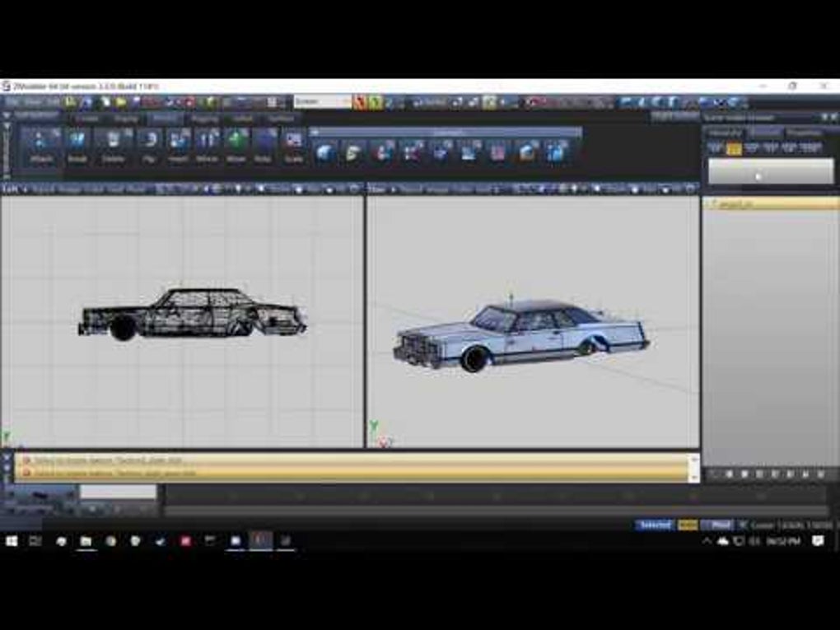Select the Delete tool
Screen dimensions: 840x630
click(113, 146)
